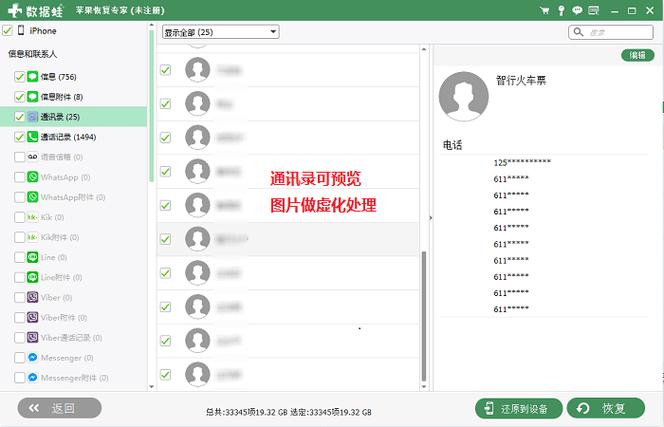Click sidebar scroll up arrow

(152, 25)
